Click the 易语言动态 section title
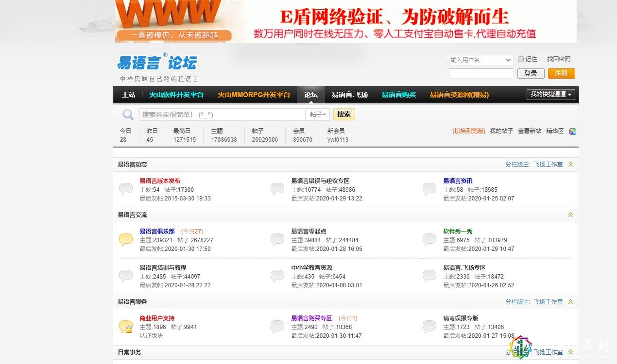Image resolution: width=617 pixels, height=364 pixels. (x=132, y=165)
